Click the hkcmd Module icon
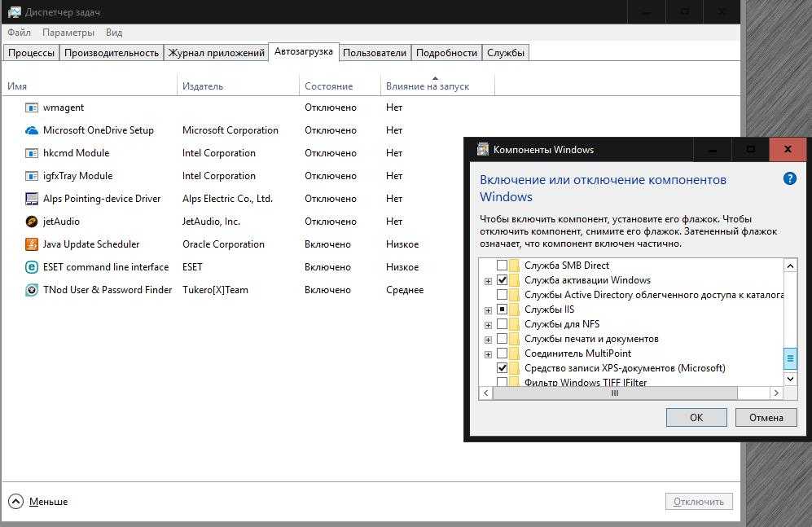The width and height of the screenshot is (812, 527). tap(32, 153)
